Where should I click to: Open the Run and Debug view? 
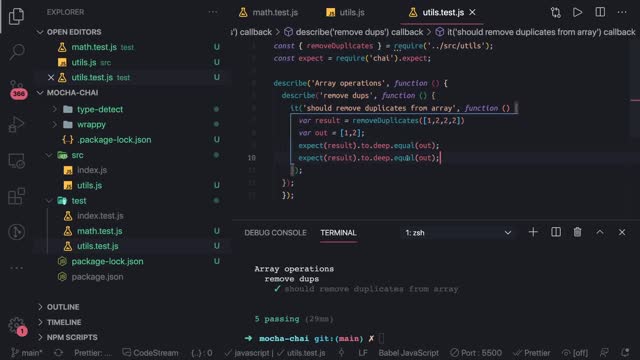[x=16, y=124]
